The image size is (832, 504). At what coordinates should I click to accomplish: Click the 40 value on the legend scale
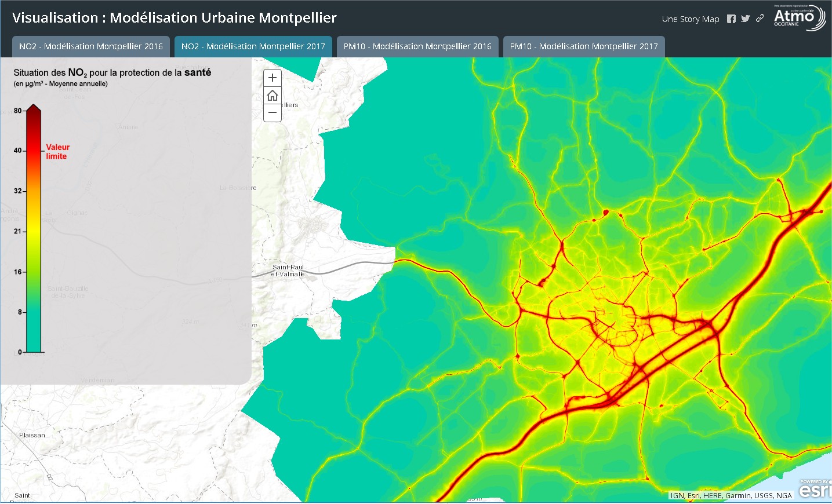tap(18, 151)
